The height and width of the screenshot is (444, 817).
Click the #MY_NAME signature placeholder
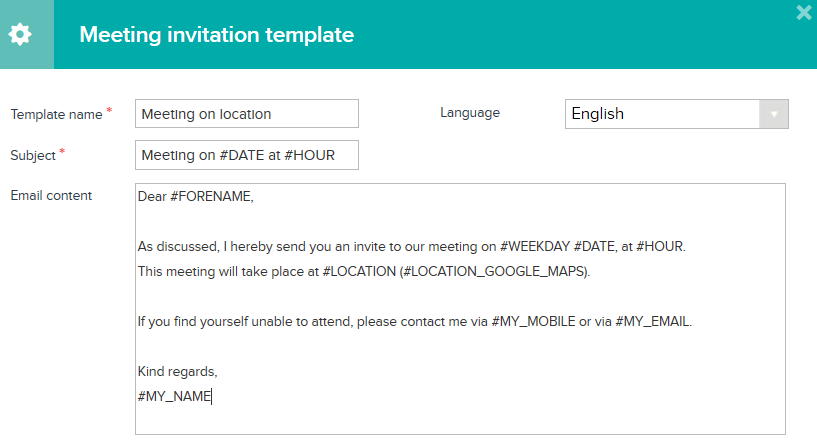[x=175, y=396]
